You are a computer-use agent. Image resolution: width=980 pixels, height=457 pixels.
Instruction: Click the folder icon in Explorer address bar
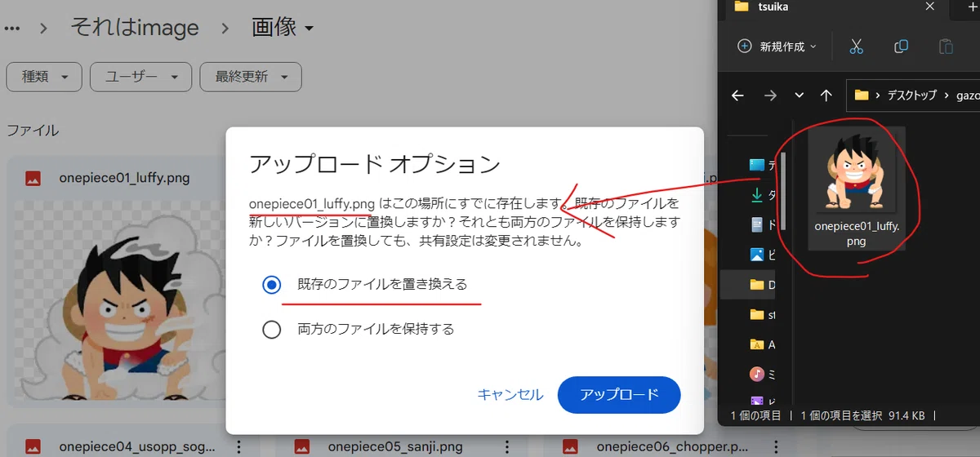point(861,95)
